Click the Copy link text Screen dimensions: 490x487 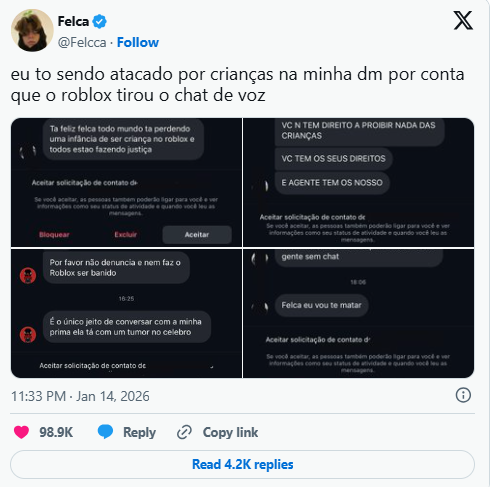click(230, 432)
